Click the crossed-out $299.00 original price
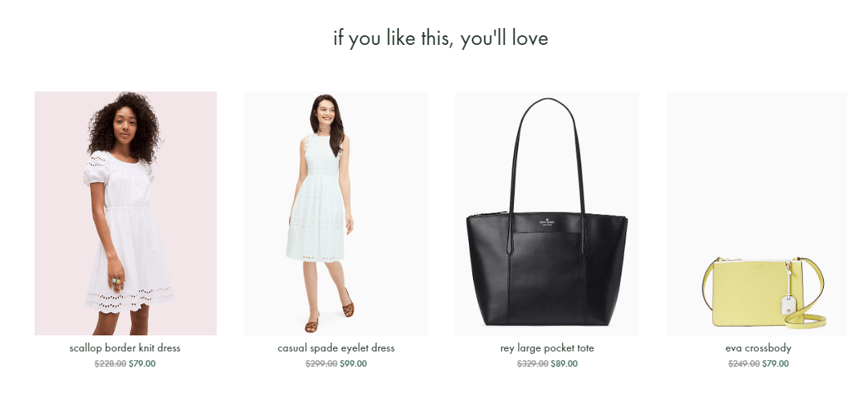868x402 pixels. pyautogui.click(x=321, y=363)
